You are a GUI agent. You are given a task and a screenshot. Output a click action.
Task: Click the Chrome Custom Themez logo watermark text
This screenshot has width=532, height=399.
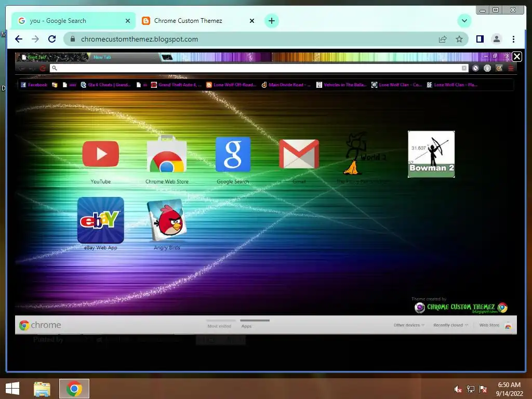461,307
